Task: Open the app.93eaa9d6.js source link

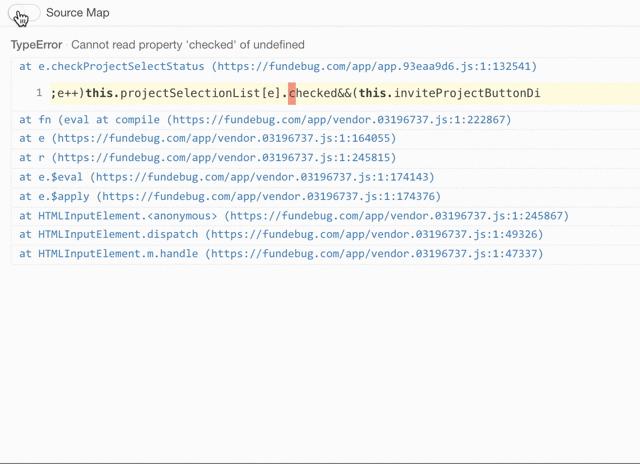Action: tap(374, 66)
